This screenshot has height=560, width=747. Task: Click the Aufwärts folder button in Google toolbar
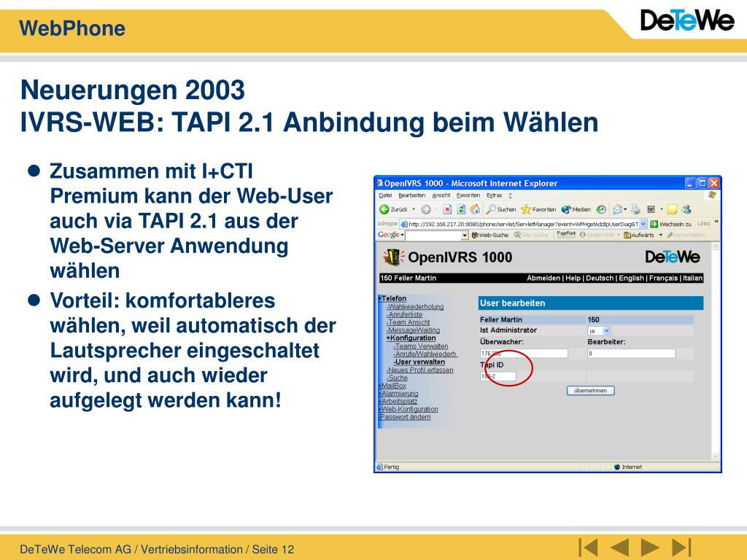click(x=639, y=236)
